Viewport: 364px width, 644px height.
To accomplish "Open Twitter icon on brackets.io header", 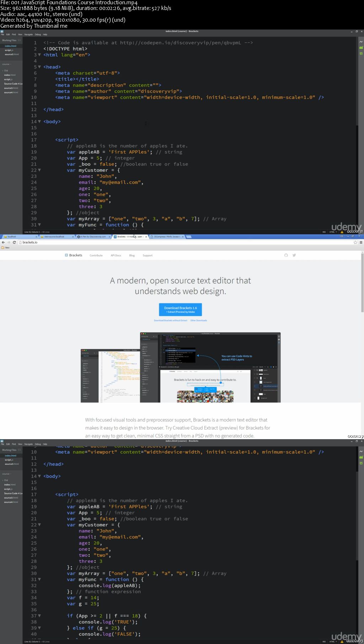I will (x=294, y=255).
